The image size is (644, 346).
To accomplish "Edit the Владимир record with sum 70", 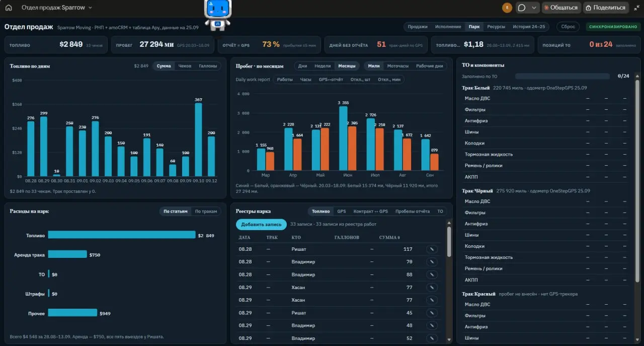I will [432, 262].
